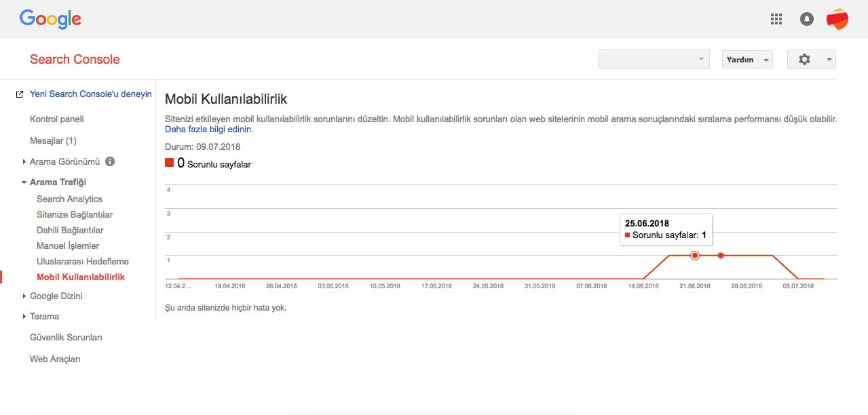Click the Daha fazla bilgi edinin link
This screenshot has height=415, width=868.
[x=209, y=129]
